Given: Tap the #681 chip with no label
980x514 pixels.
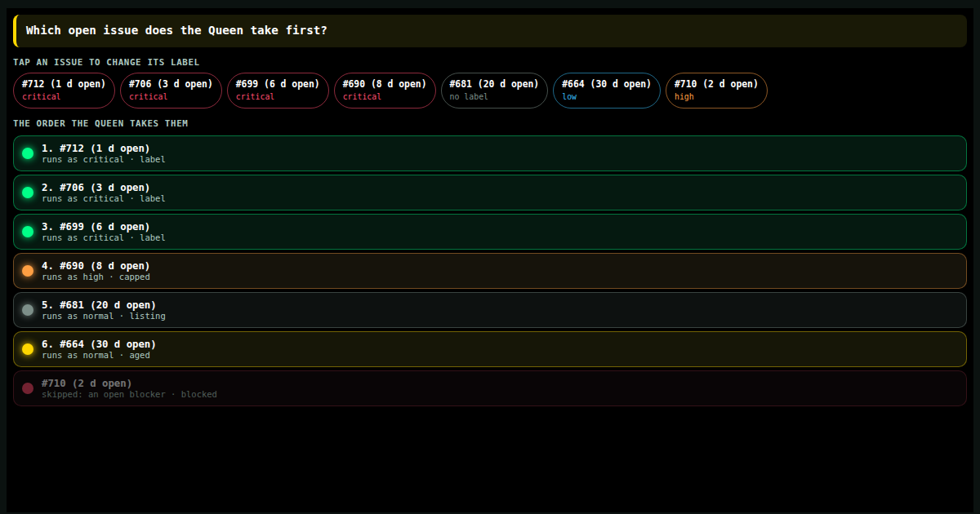Looking at the screenshot, I should click(x=494, y=91).
